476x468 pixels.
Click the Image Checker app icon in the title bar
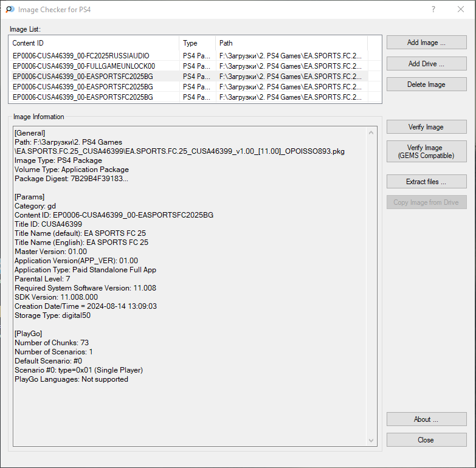10,9
